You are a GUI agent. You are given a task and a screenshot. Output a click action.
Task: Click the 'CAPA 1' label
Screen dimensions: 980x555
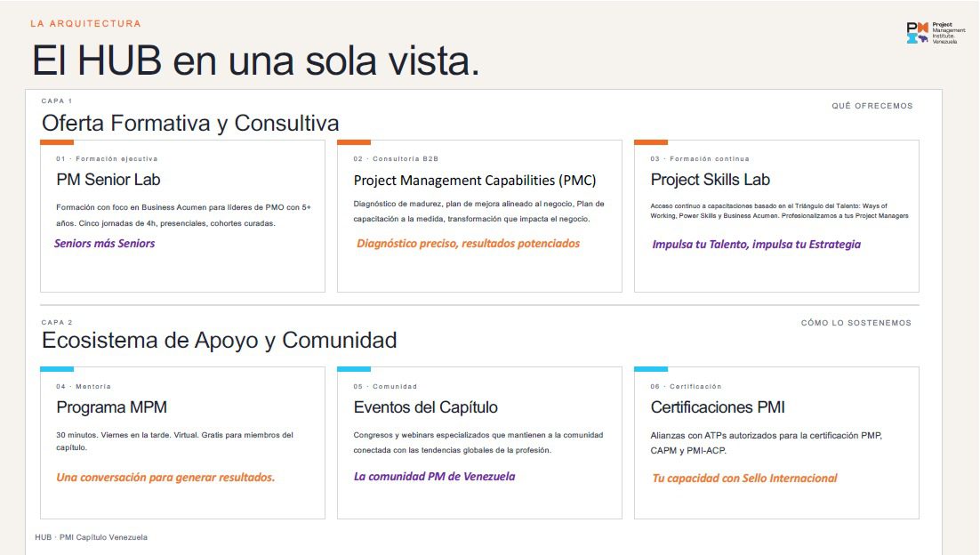57,101
